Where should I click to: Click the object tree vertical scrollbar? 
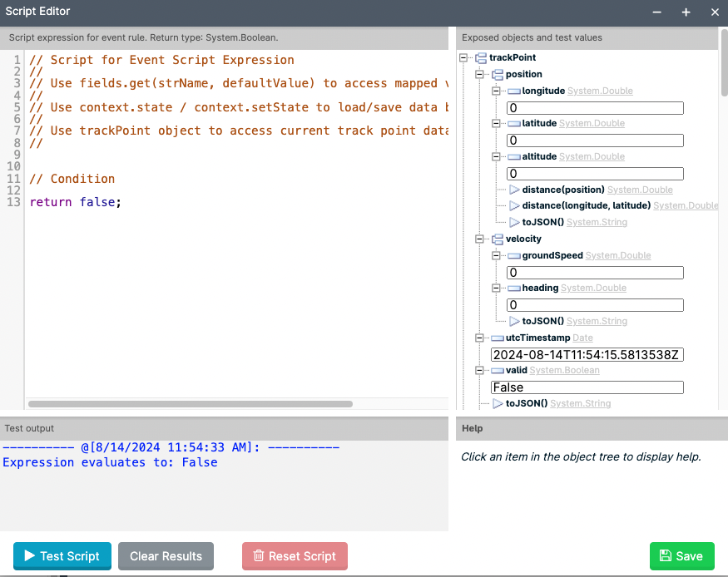725,62
